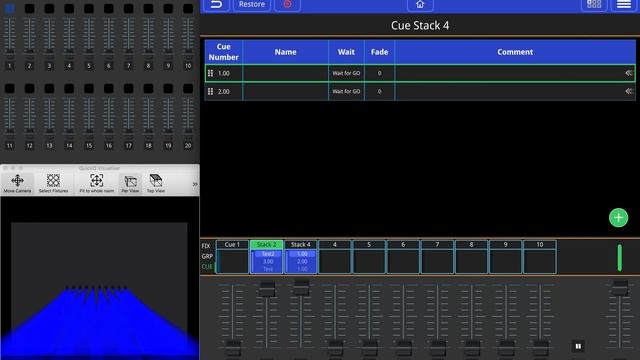The height and width of the screenshot is (360, 640).
Task: Select playback tile 7
Action: [437, 257]
